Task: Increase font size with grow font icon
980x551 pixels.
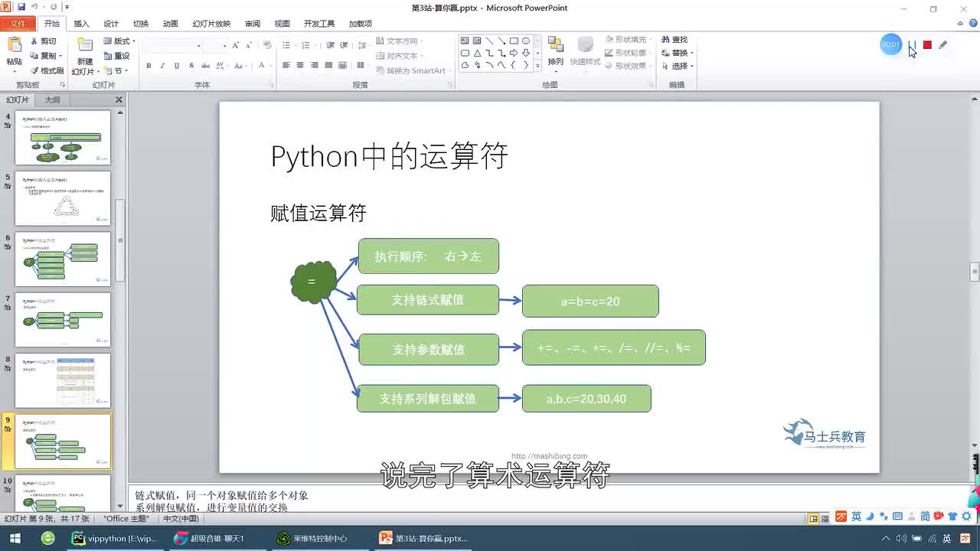Action: 237,46
